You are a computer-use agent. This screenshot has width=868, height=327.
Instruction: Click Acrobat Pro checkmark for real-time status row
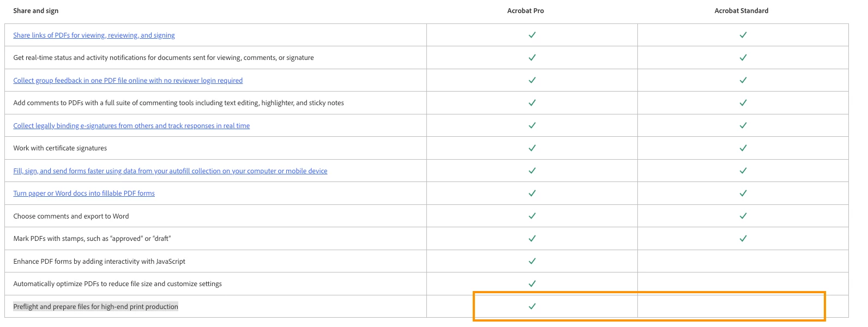pyautogui.click(x=532, y=57)
